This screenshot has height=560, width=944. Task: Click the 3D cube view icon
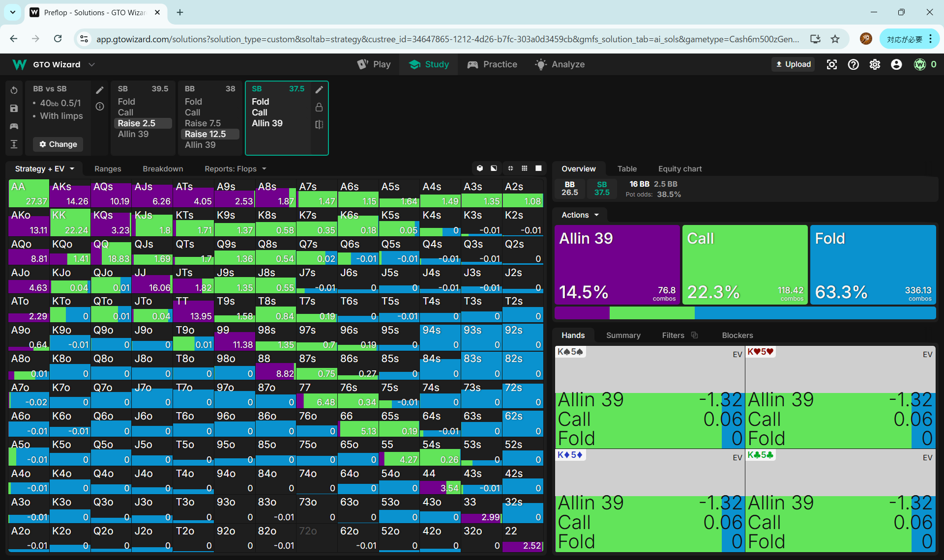point(480,168)
